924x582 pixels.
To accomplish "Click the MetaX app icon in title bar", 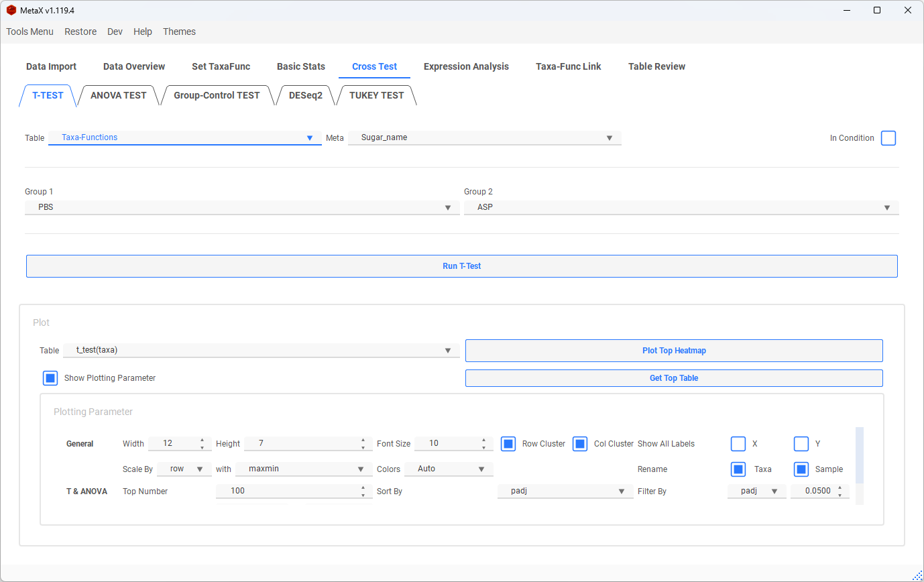I will pyautogui.click(x=11, y=10).
